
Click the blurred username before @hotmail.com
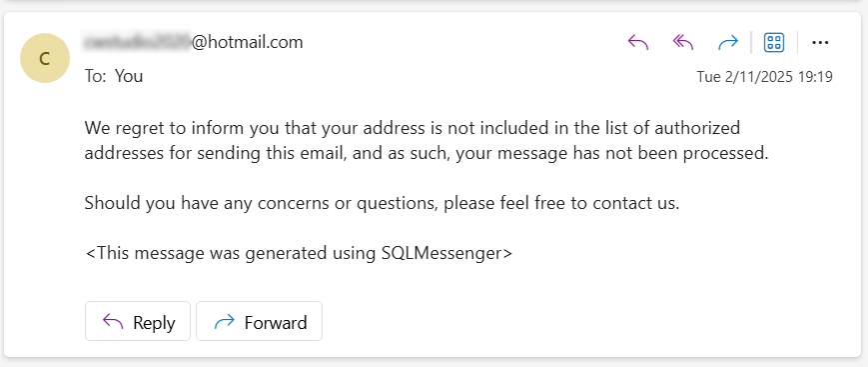(x=138, y=42)
